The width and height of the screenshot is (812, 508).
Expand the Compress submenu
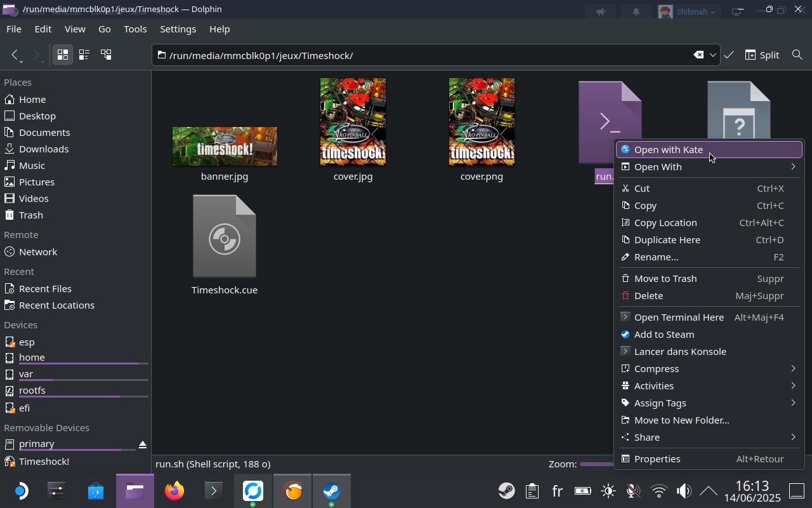pos(709,369)
